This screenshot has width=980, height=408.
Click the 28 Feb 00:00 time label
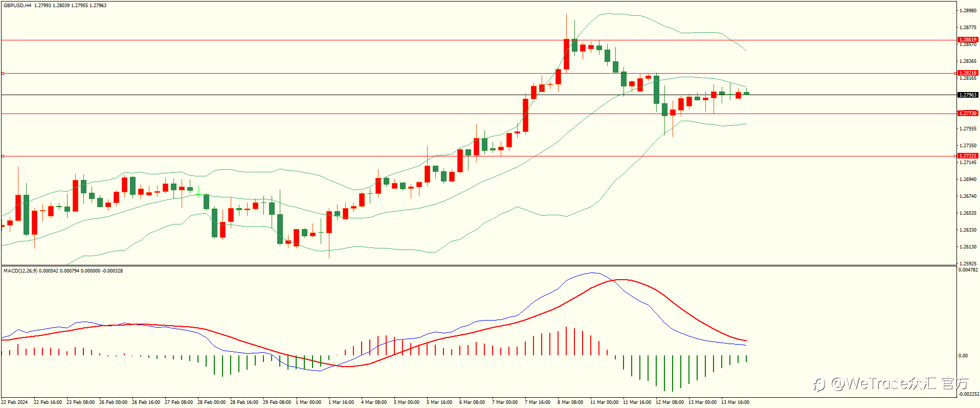[212, 402]
